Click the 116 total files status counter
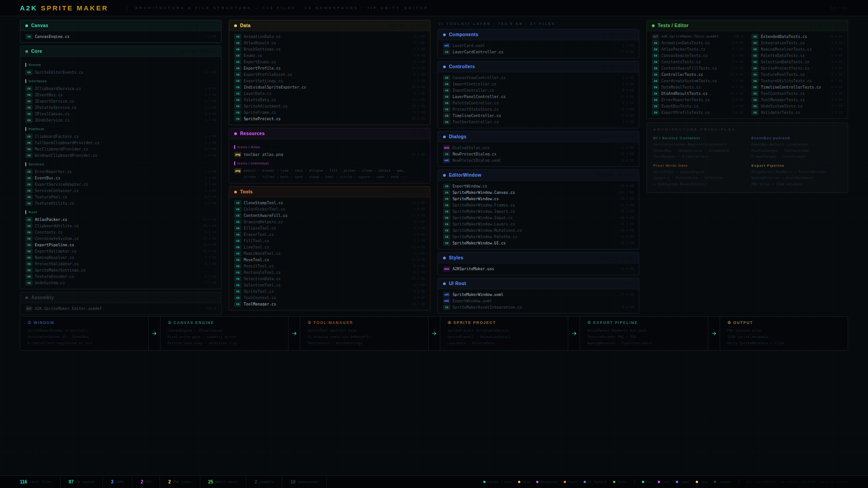The height and width of the screenshot is (488, 868). pos(36,482)
